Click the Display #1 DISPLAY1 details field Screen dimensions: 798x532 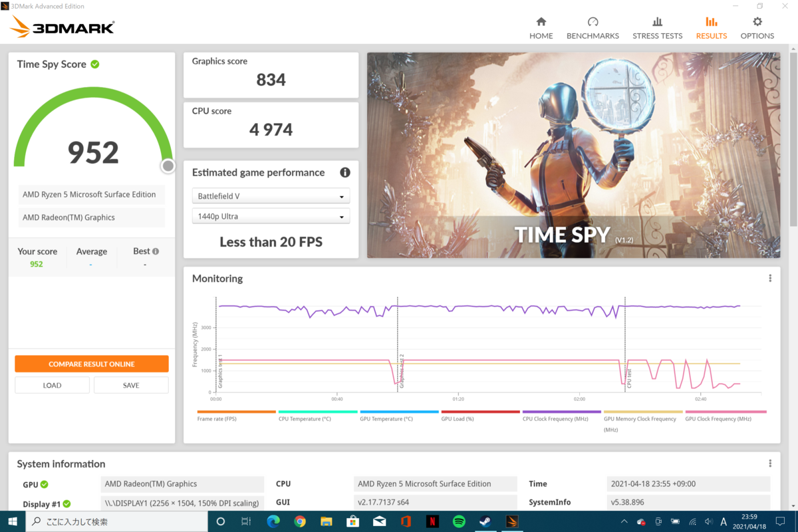coord(184,503)
